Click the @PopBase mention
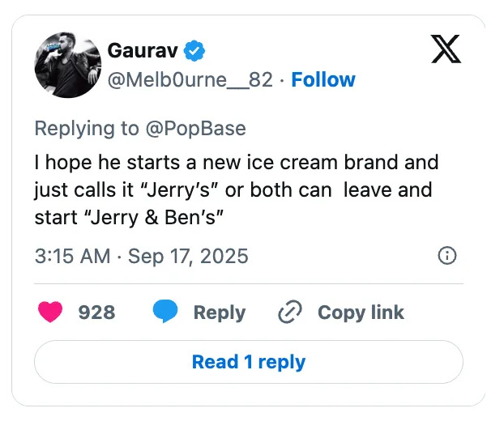 pyautogui.click(x=197, y=129)
